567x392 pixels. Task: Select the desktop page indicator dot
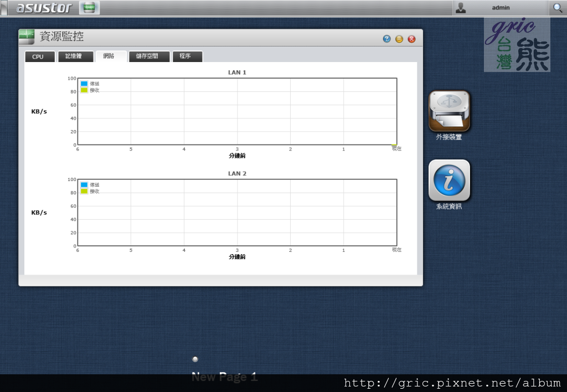[195, 359]
